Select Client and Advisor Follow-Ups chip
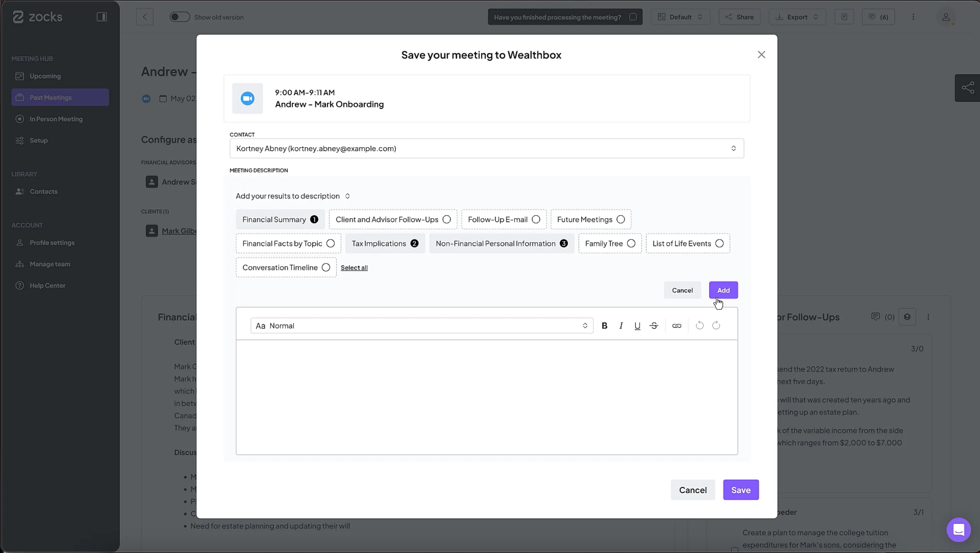Viewport: 980px width, 553px height. tap(393, 219)
